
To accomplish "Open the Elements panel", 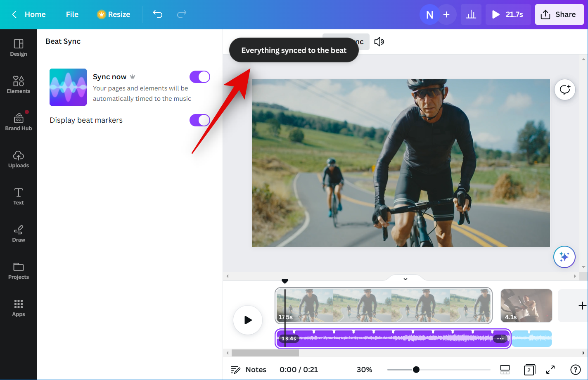I will click(19, 85).
